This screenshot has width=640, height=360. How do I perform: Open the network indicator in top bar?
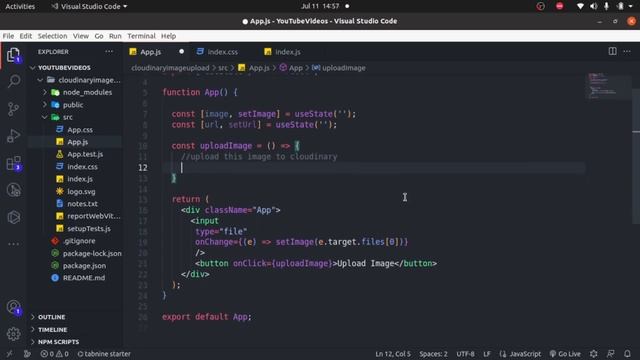click(580, 6)
